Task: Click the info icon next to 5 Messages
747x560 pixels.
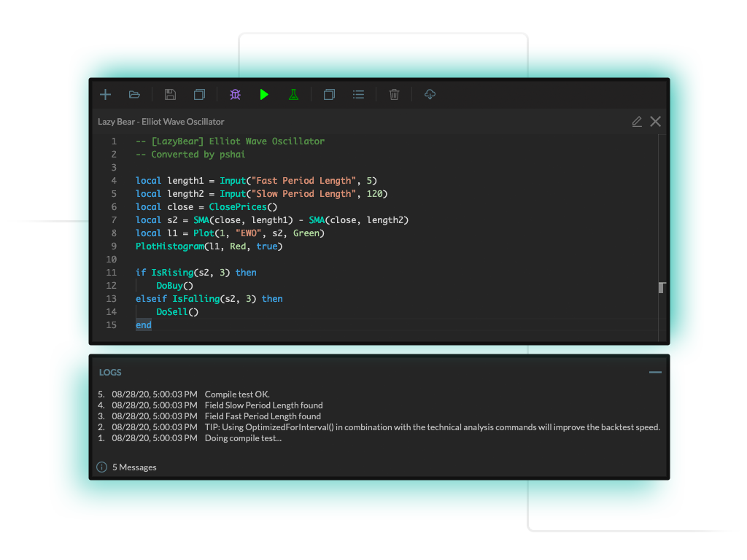Action: pyautogui.click(x=101, y=467)
